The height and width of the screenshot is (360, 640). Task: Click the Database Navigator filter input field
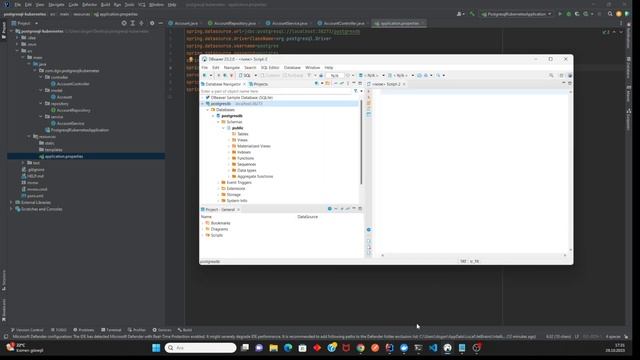click(276, 91)
